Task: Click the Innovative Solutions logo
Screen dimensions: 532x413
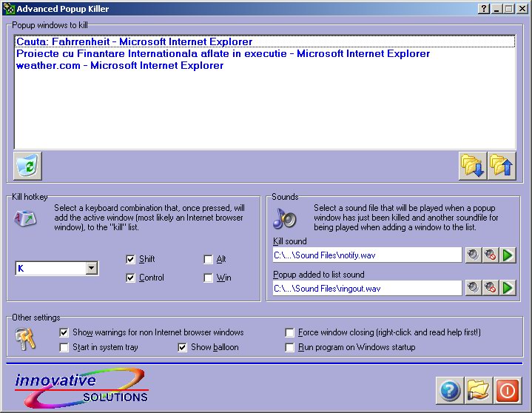Action: (82, 388)
